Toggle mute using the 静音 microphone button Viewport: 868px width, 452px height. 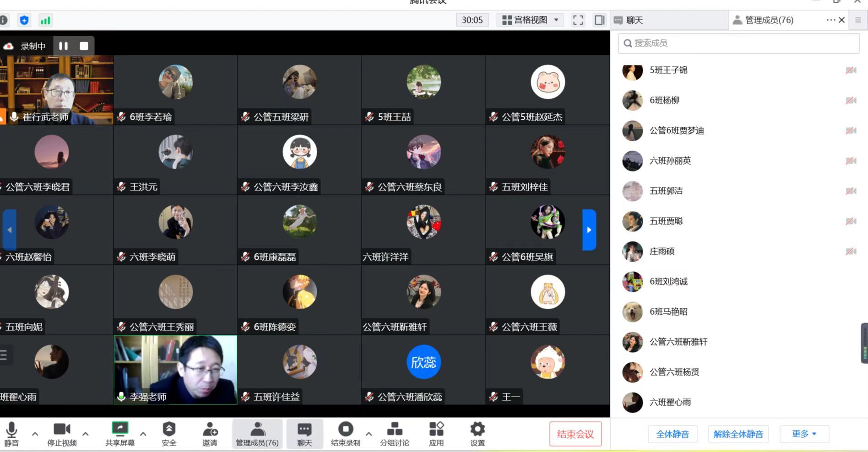11,434
